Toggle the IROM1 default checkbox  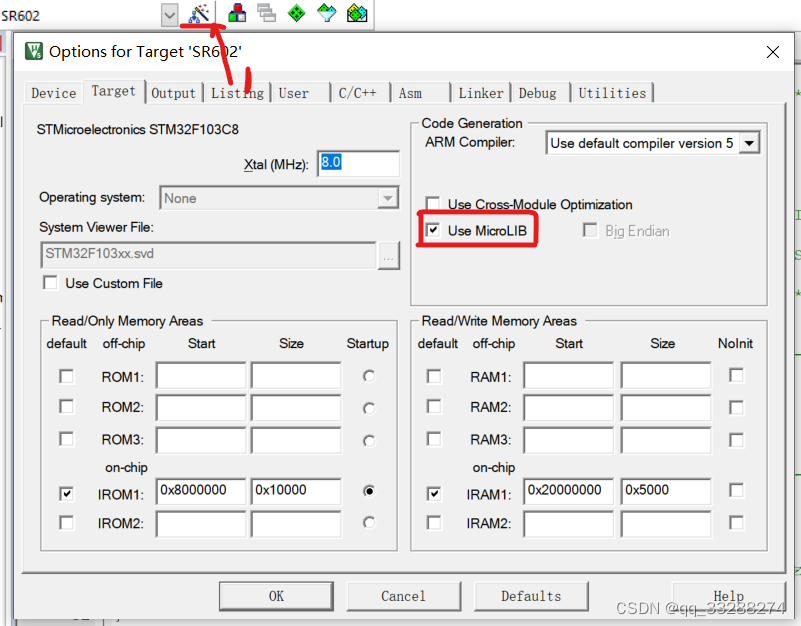[66, 494]
